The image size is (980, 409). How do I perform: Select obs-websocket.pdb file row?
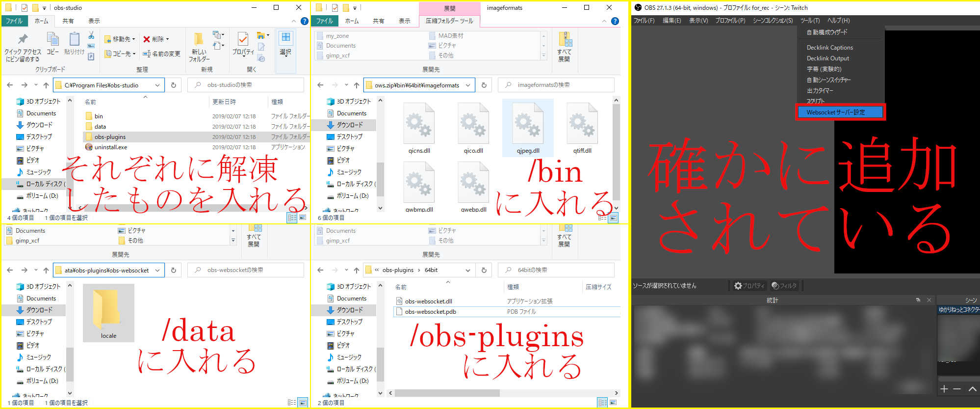(x=507, y=312)
